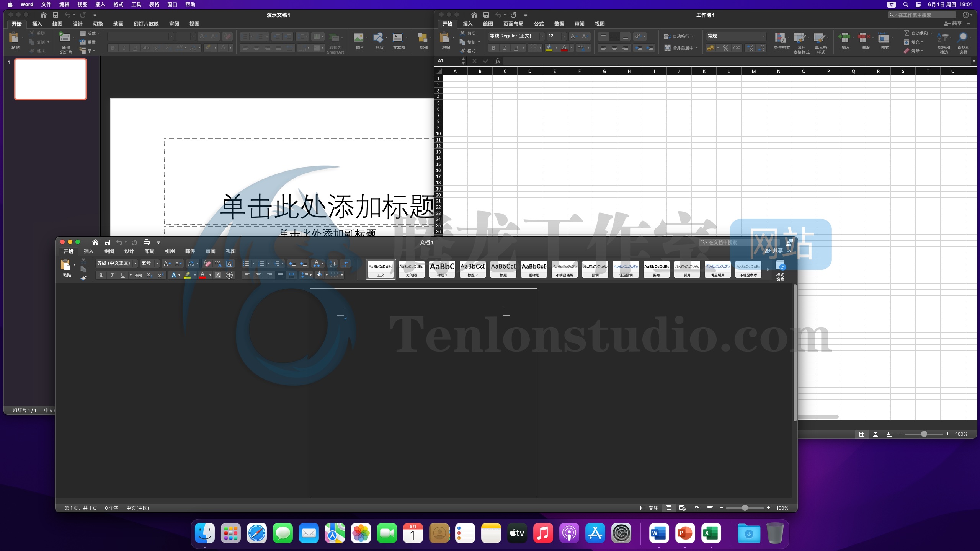The image size is (980, 551).
Task: Toggle Focus mode in Word status bar
Action: click(649, 508)
